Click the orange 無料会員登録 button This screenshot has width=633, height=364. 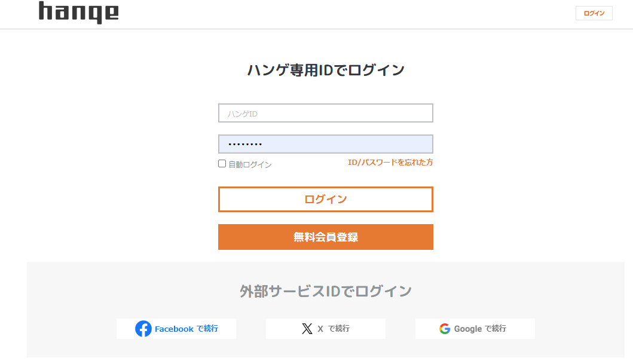click(325, 237)
